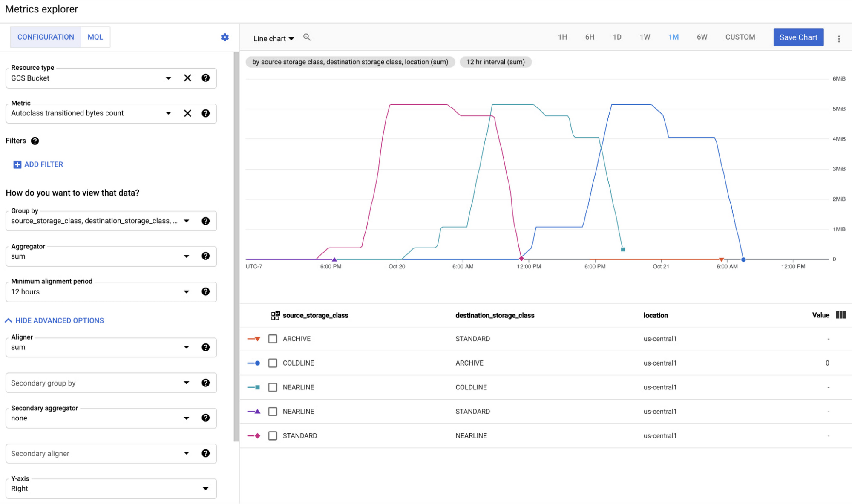Expand the Resource type GCS Bucket dropdown
This screenshot has height=504, width=852.
[169, 78]
